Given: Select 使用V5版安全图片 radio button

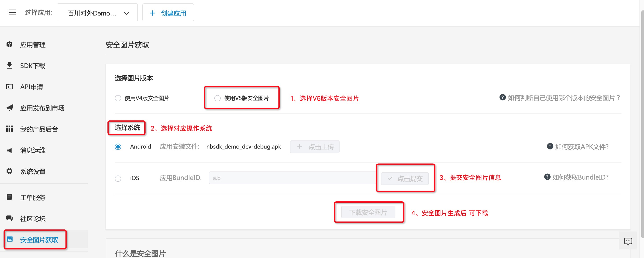Looking at the screenshot, I should [218, 98].
